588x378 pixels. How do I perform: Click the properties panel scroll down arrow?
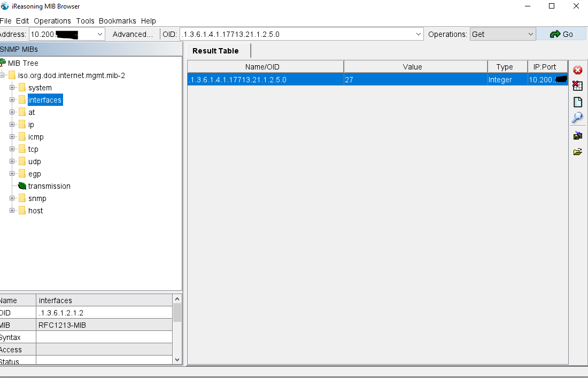point(177,359)
